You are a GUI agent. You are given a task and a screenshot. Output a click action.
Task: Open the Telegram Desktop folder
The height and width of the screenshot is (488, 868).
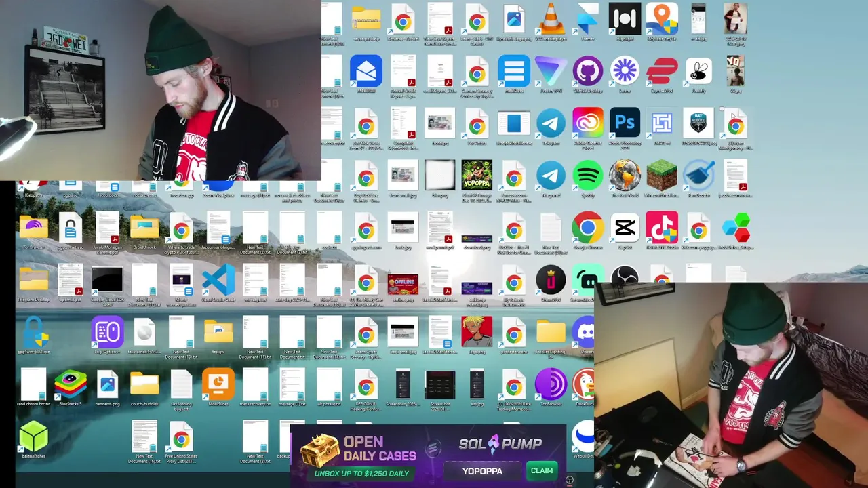click(34, 281)
